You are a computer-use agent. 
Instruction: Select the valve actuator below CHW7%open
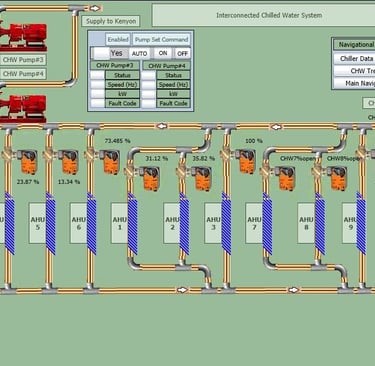pos(287,178)
